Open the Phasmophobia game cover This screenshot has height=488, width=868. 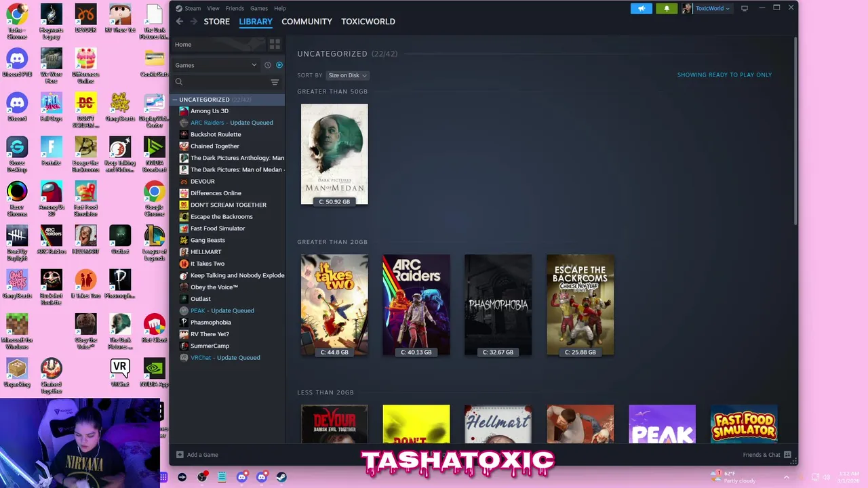pyautogui.click(x=498, y=304)
